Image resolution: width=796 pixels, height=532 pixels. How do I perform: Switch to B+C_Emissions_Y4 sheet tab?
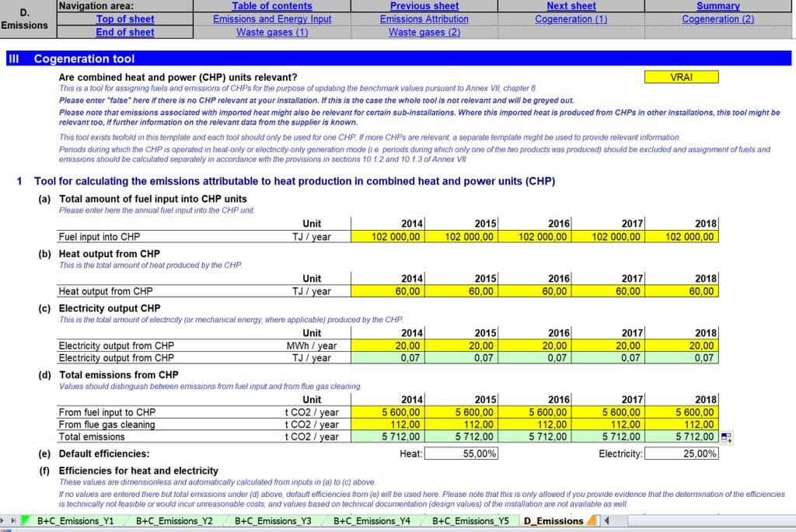click(372, 521)
